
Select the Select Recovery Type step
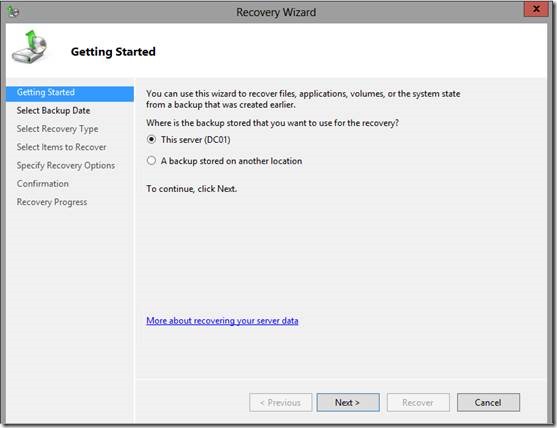[x=58, y=129]
